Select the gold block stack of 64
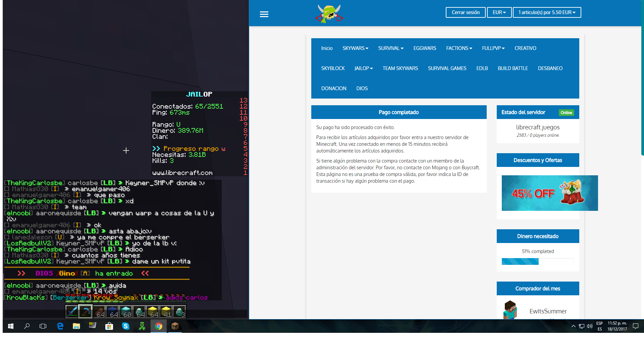Viewport: 644px width, 362px height. [153, 312]
